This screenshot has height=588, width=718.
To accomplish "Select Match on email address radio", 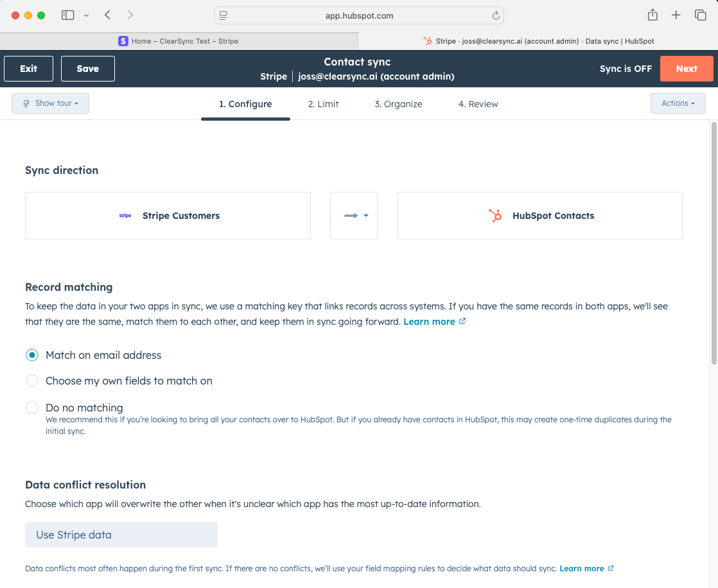I will [32, 355].
